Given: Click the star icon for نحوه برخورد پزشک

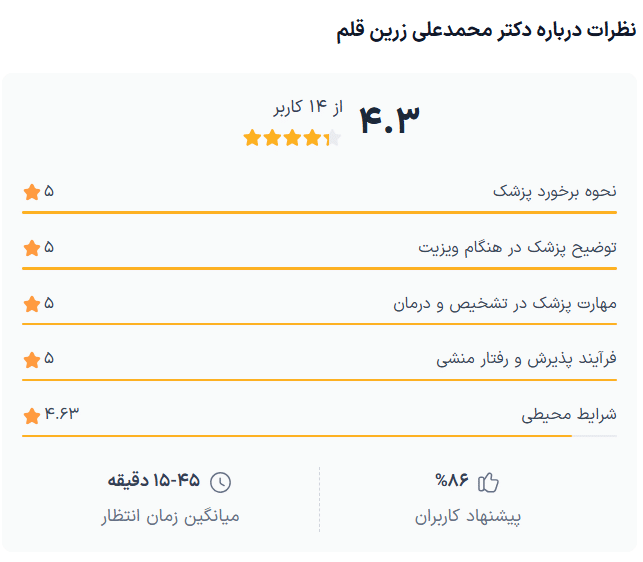Looking at the screenshot, I should (31, 192).
